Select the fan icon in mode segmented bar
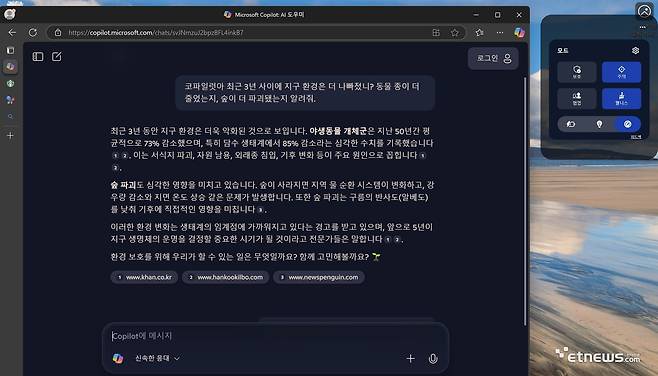The height and width of the screenshot is (376, 658). click(571, 124)
